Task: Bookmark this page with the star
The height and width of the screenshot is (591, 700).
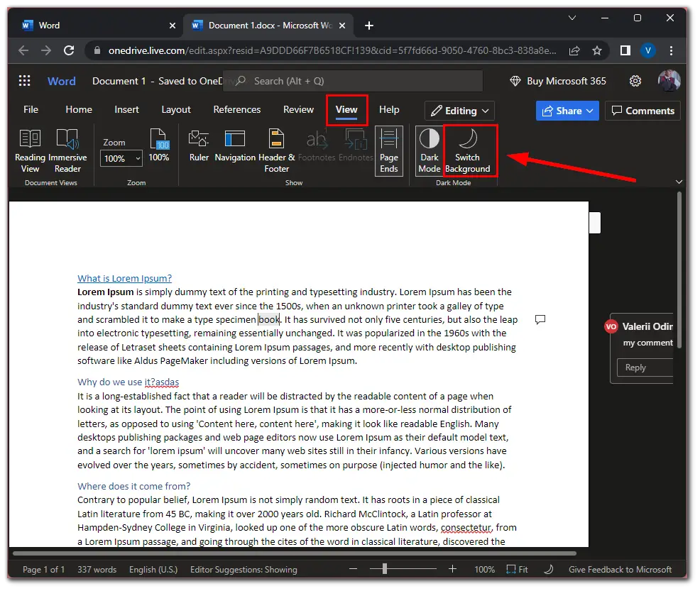Action: pos(597,50)
